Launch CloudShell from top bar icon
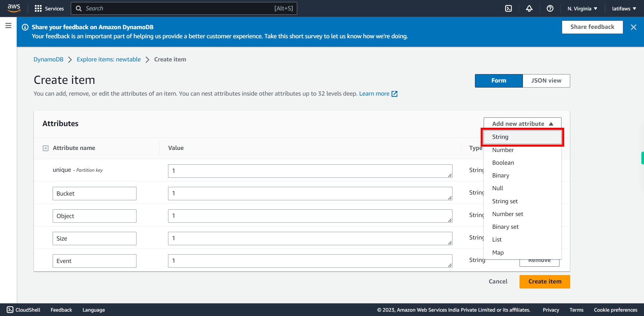 pos(508,8)
